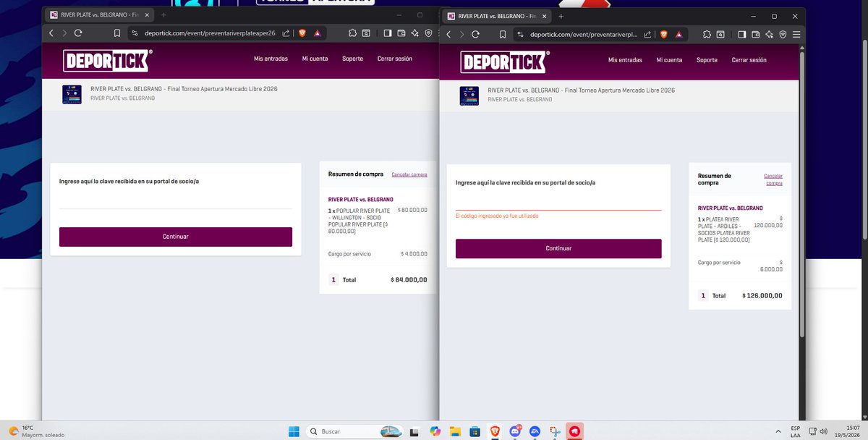Open the VPN shield icon in the left window

click(429, 33)
